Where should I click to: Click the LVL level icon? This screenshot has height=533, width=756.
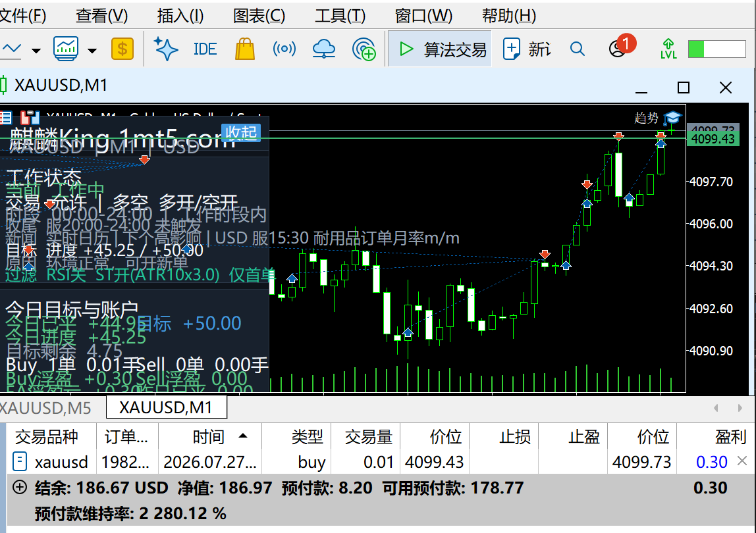[668, 49]
